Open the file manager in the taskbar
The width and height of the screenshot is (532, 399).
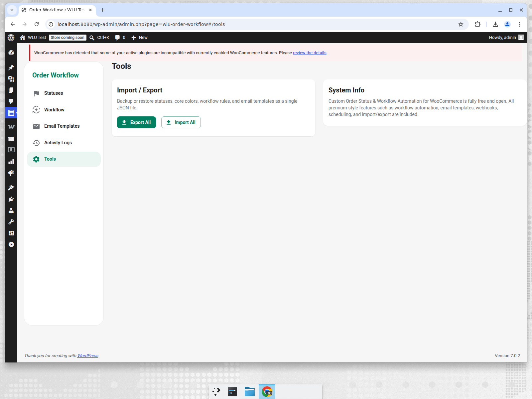250,392
